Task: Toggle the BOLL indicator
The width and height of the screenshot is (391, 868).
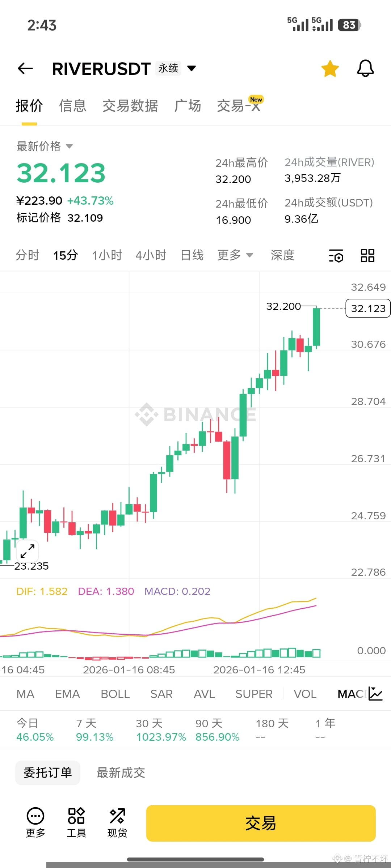Action: click(x=115, y=694)
